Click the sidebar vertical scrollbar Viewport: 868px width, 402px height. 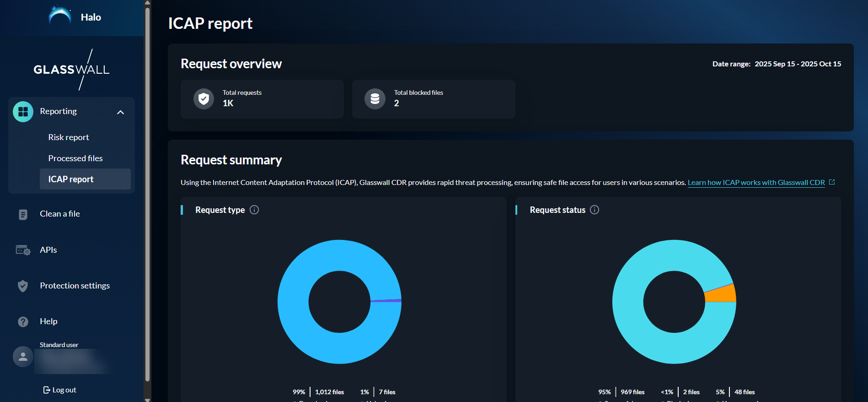tap(147, 192)
